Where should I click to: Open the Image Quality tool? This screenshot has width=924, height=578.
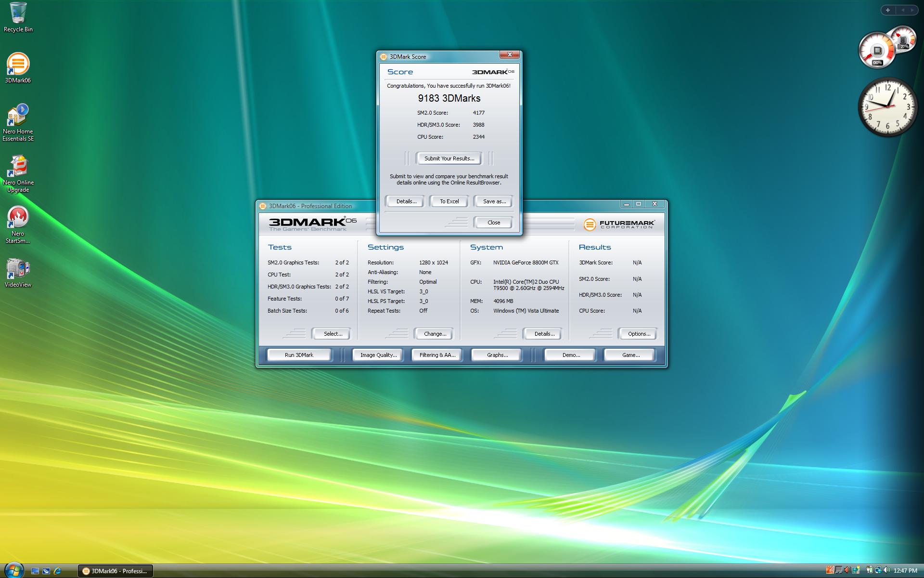378,355
